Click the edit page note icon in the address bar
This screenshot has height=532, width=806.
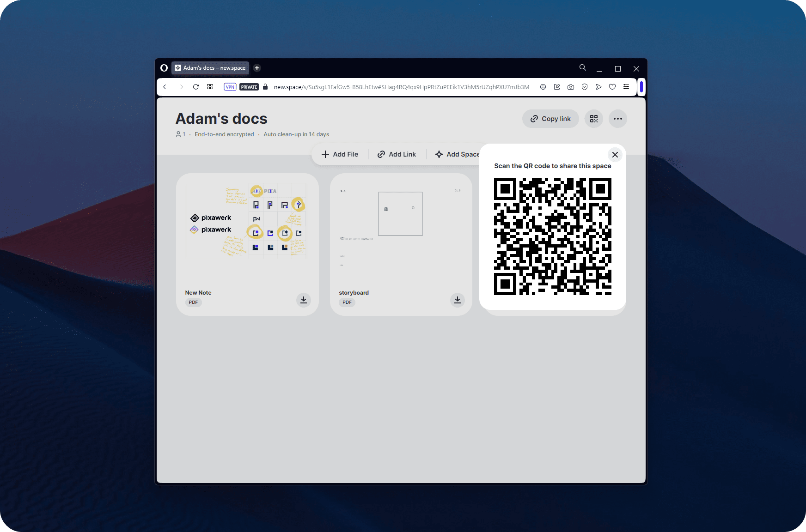click(557, 87)
